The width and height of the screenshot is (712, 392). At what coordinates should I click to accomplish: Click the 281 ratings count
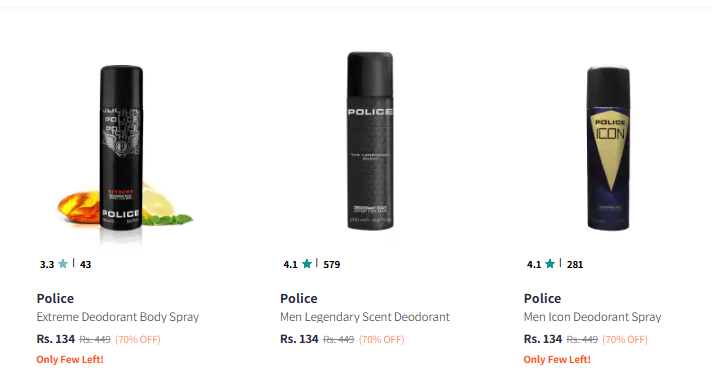575,264
